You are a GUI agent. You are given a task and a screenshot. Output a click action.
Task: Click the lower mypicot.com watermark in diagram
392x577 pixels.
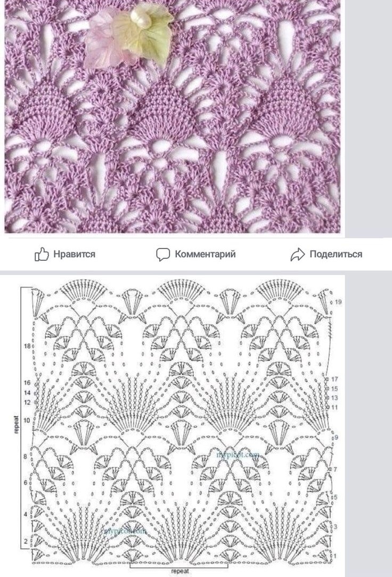(125, 531)
